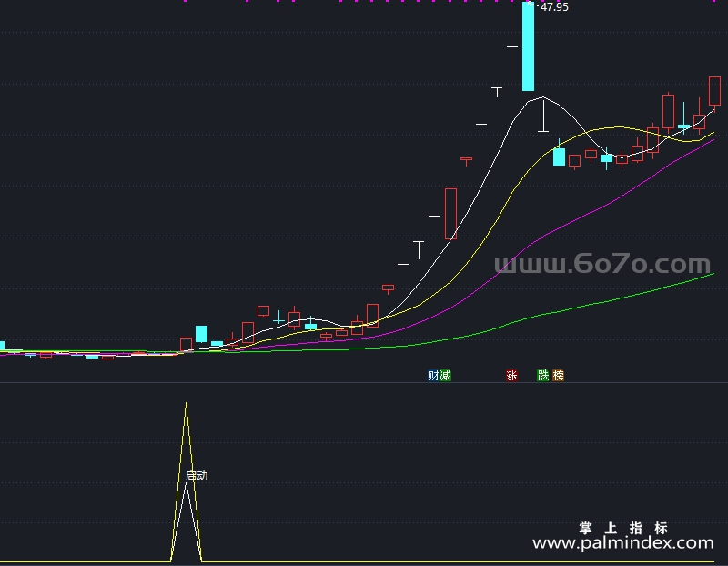Screen dimensions: 728x566
Task: Select the last red candle on the chart
Action: (x=714, y=93)
